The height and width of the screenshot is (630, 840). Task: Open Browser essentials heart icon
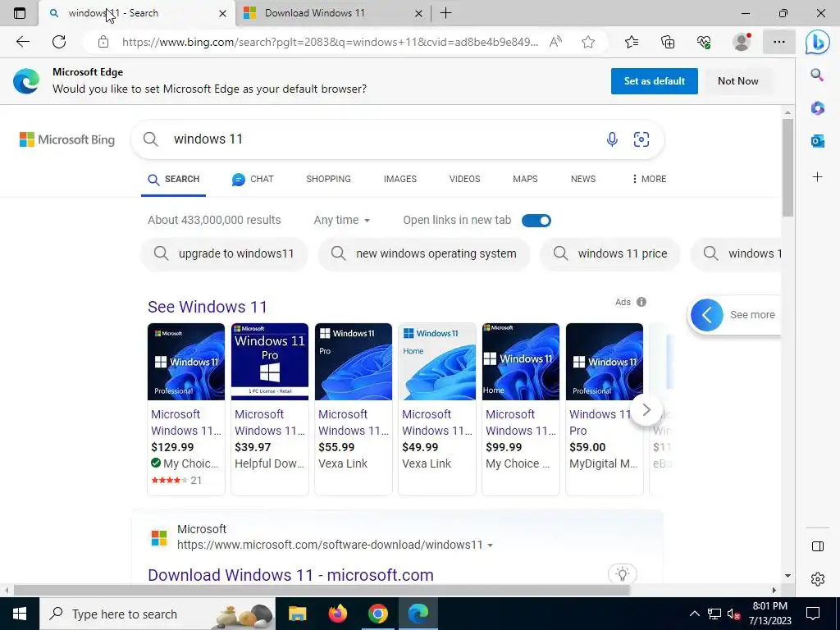[704, 42]
